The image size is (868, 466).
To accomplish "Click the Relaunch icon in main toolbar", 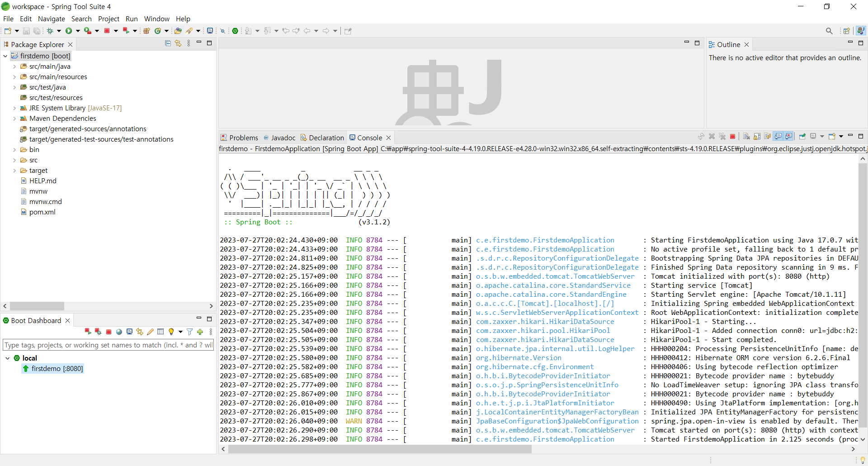I will (126, 31).
